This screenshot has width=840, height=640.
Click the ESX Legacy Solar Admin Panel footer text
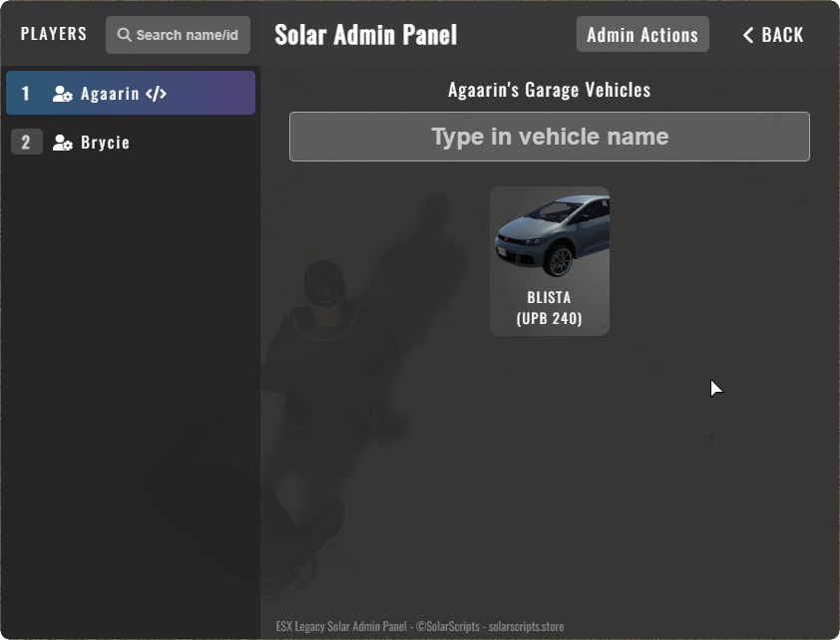point(341,626)
